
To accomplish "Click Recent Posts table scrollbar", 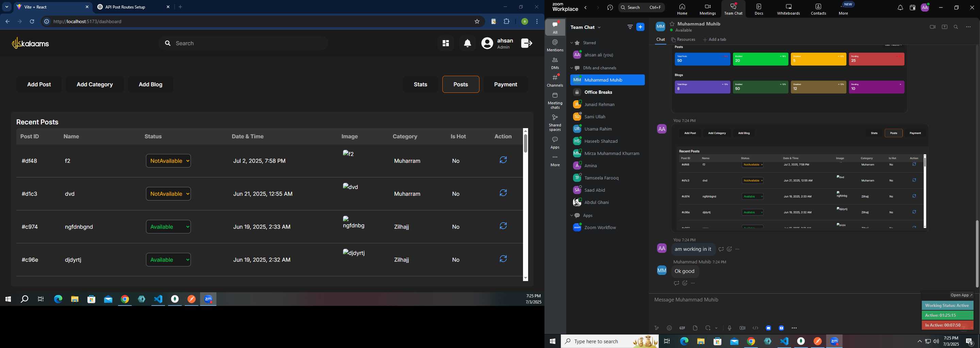I will tap(525, 144).
